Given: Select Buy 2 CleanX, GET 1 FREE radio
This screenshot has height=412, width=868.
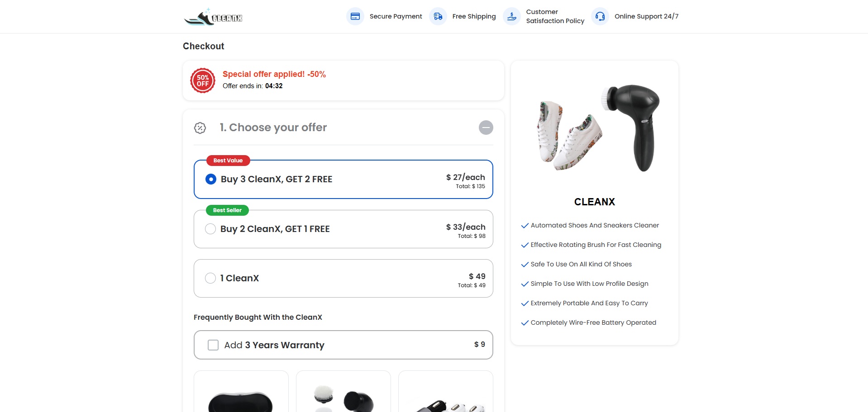Looking at the screenshot, I should tap(210, 229).
